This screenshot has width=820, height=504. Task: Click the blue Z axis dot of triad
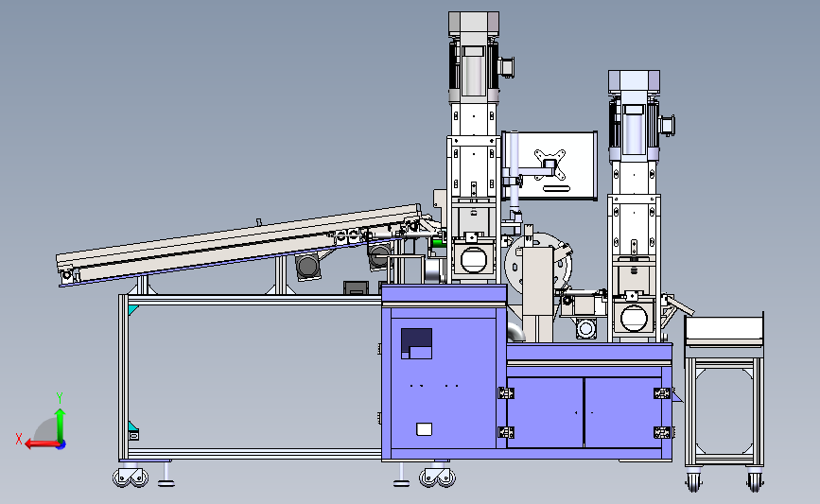[61, 444]
